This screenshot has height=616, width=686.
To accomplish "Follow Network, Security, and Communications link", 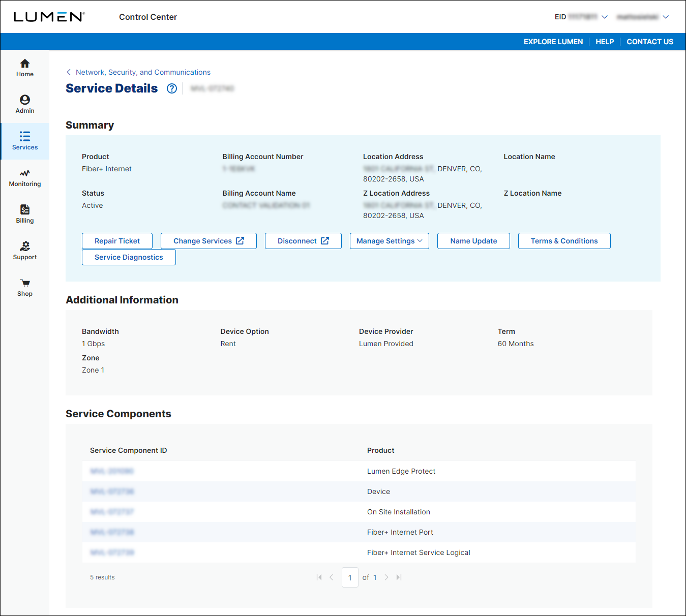I will 143,72.
